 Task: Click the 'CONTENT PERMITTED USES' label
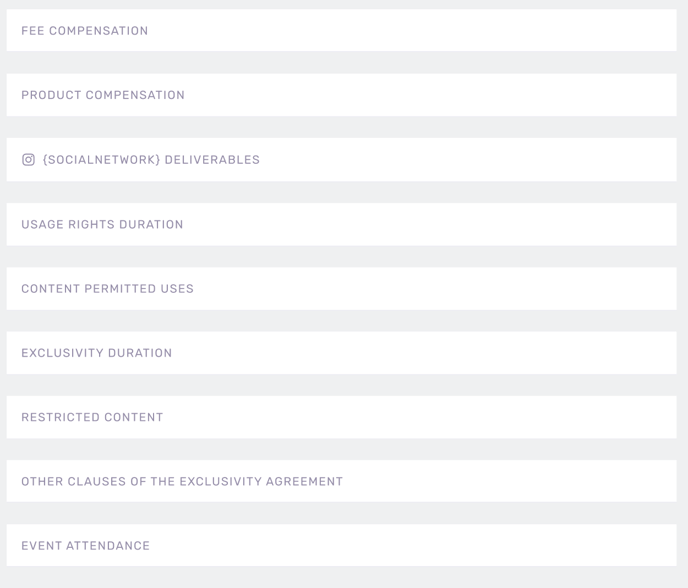(x=107, y=288)
